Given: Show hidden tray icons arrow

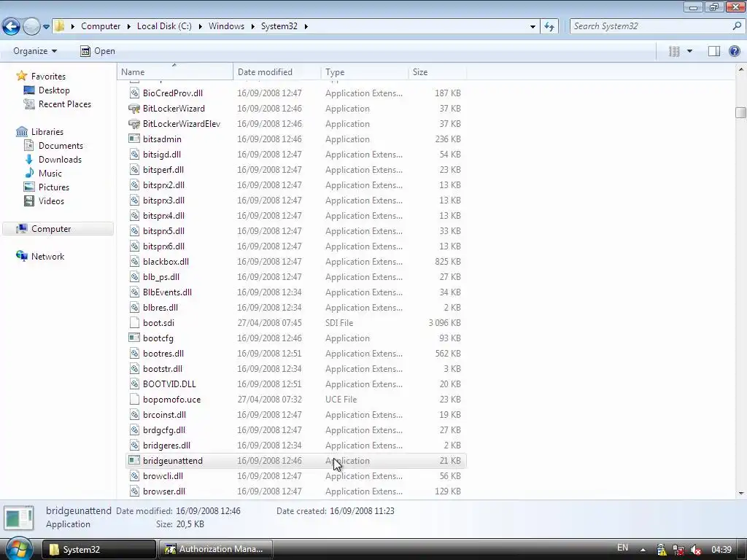Looking at the screenshot, I should (x=643, y=550).
